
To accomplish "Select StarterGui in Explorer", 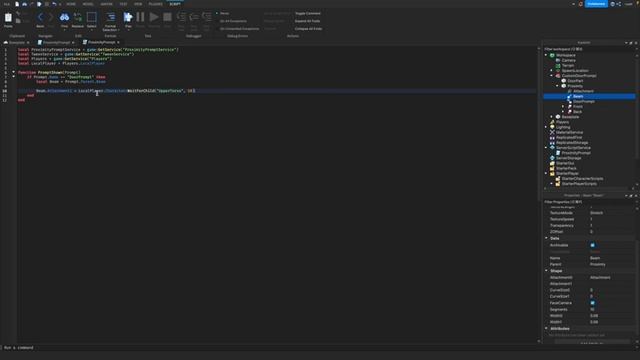I will tap(565, 163).
